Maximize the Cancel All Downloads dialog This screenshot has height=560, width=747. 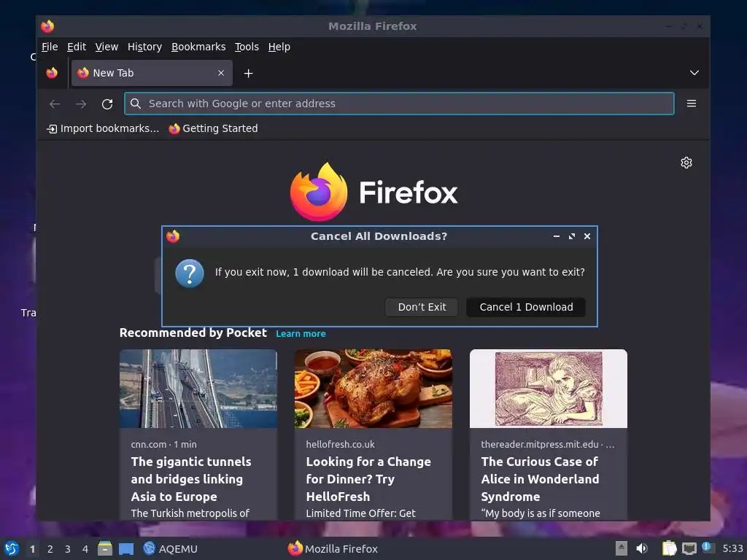[x=572, y=236]
